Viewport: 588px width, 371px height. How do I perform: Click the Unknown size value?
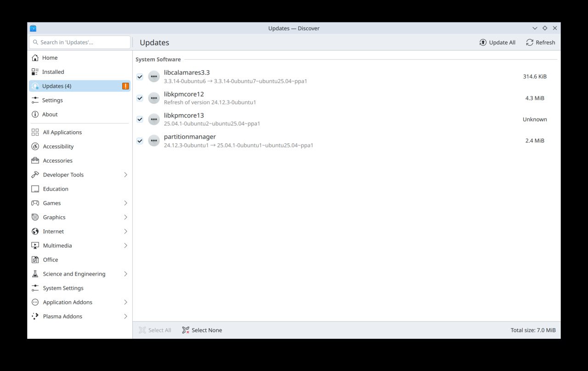click(x=535, y=119)
